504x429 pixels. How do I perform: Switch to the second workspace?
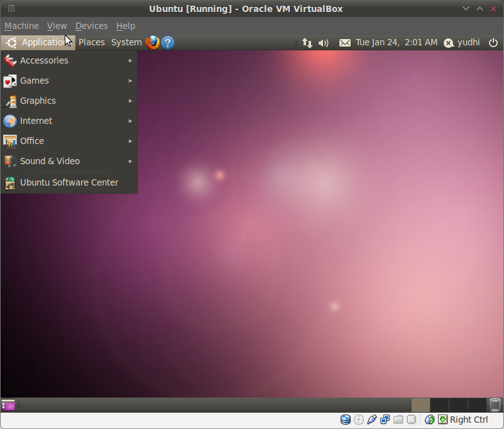pyautogui.click(x=439, y=405)
